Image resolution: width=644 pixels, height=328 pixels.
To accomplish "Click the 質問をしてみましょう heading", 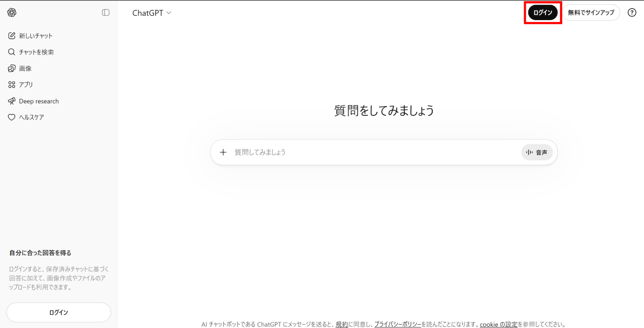I will (384, 110).
